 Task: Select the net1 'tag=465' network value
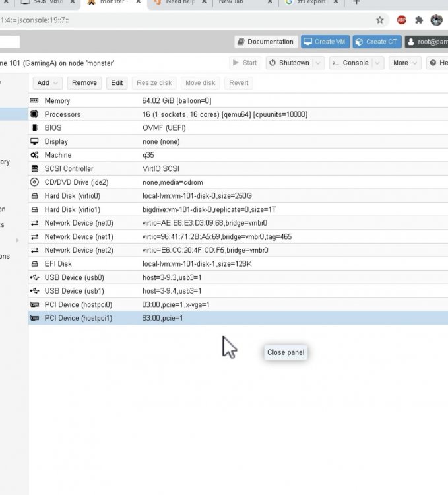[x=279, y=236]
